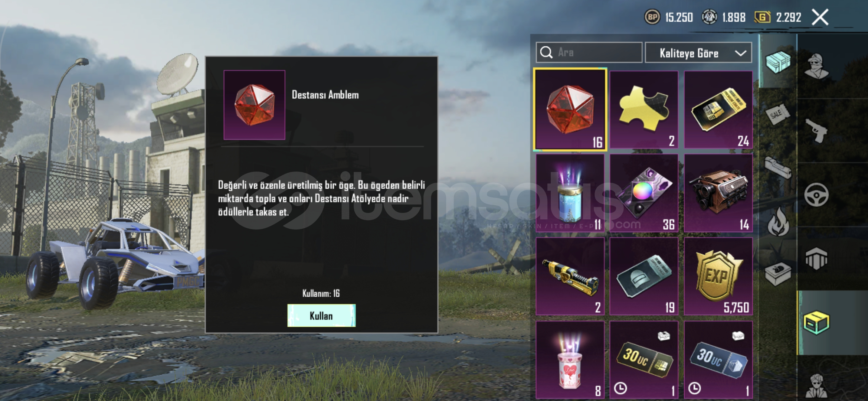The width and height of the screenshot is (868, 401).
Task: Switch to the steering wheel vehicles category
Action: coord(816,195)
